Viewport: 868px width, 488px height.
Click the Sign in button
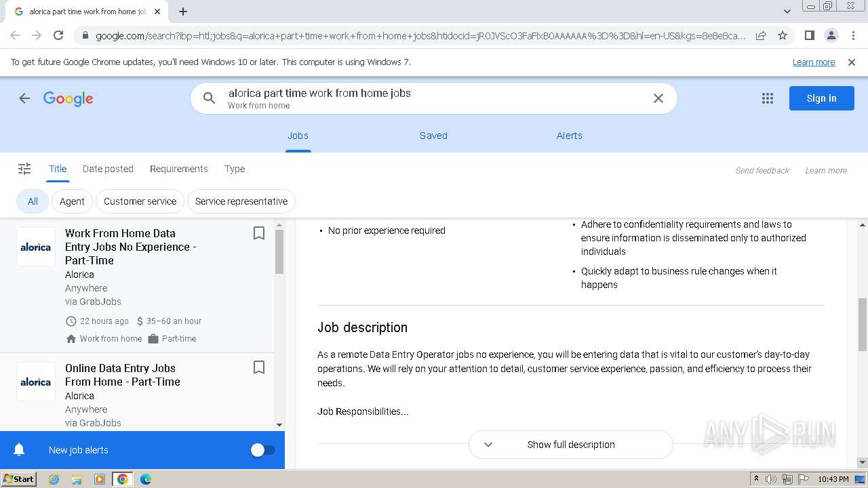click(821, 98)
